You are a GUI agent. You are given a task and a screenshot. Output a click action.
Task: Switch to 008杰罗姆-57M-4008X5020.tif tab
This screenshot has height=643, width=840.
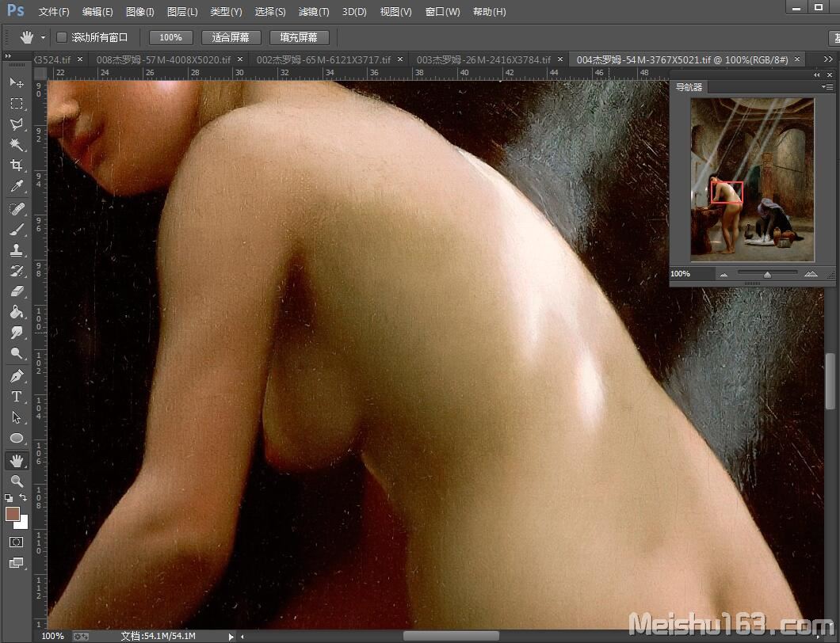pyautogui.click(x=163, y=59)
